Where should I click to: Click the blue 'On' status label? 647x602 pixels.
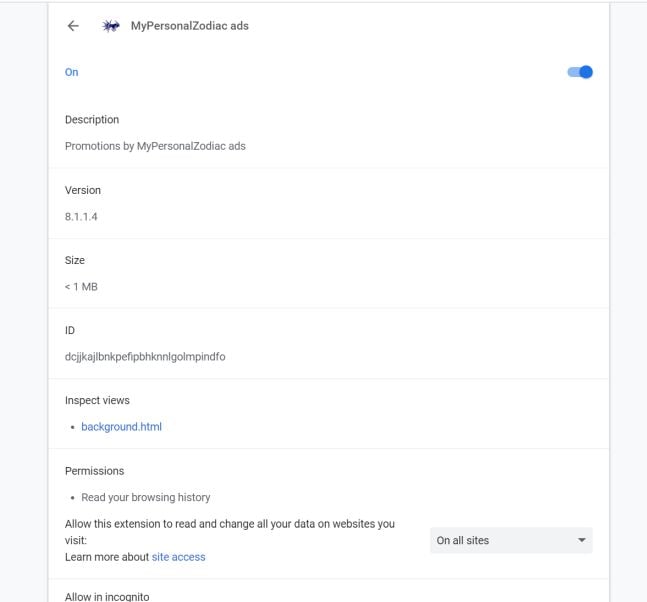click(x=72, y=72)
